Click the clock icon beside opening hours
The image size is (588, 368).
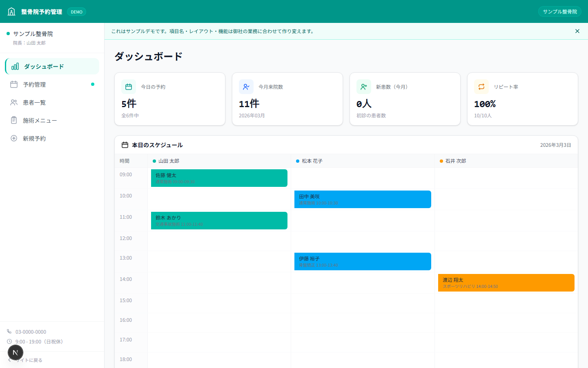[x=9, y=341]
